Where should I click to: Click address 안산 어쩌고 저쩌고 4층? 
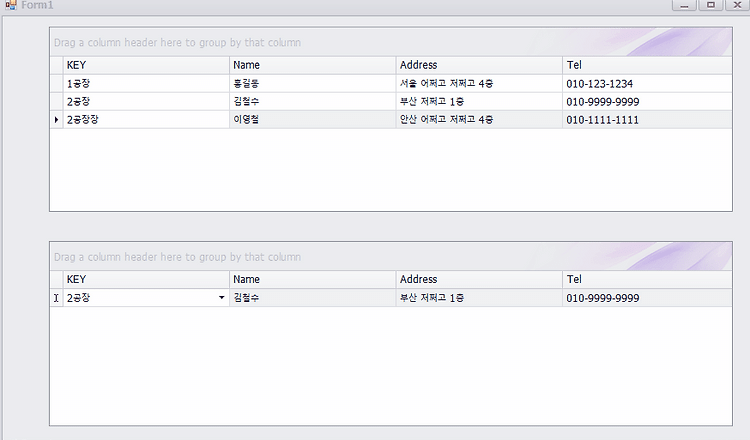tap(479, 120)
